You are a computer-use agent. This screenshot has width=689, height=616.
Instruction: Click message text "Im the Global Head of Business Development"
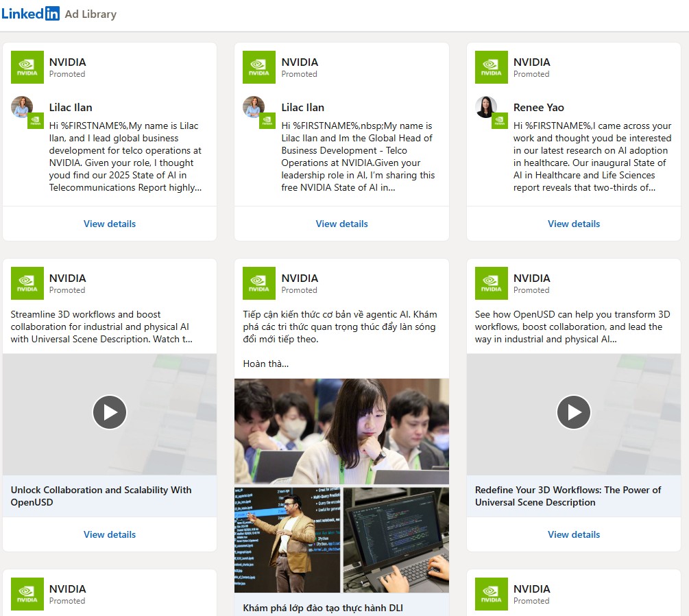pyautogui.click(x=358, y=156)
